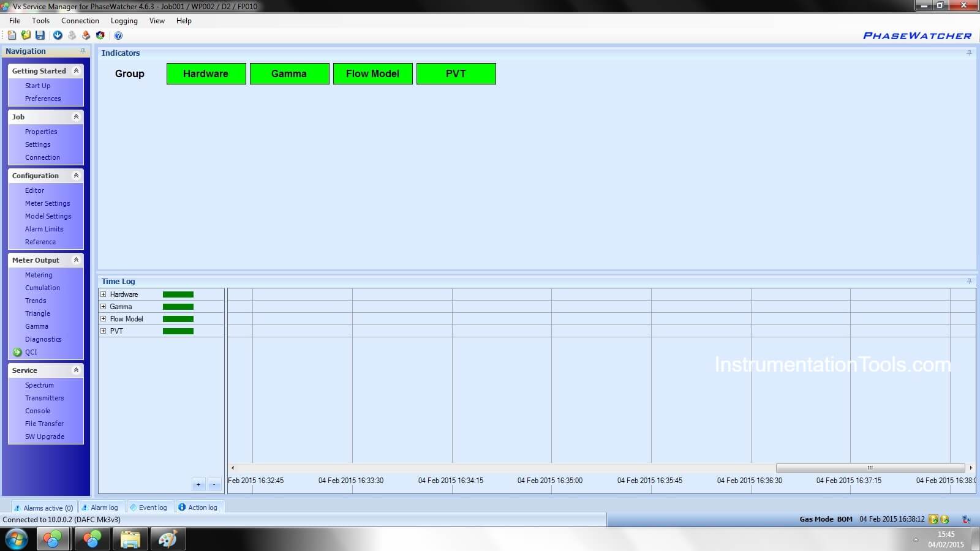Open the file explorer taskbar icon
The height and width of the screenshot is (551, 980).
point(130,539)
